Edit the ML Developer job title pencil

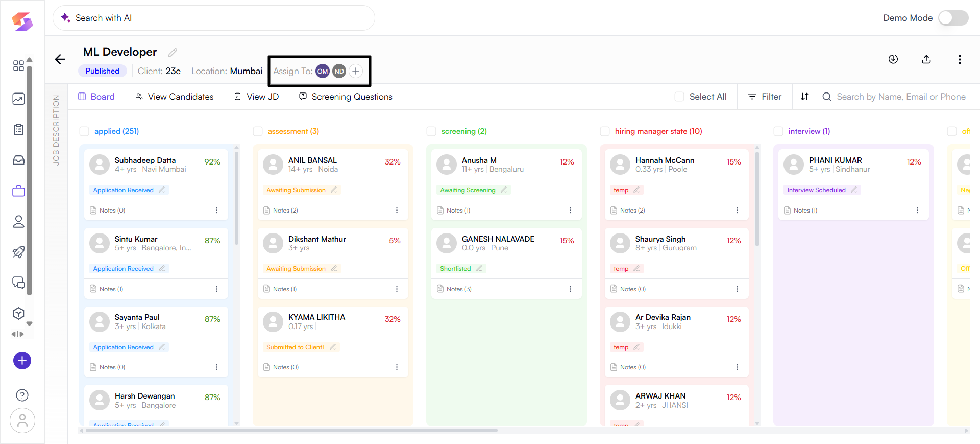[173, 53]
